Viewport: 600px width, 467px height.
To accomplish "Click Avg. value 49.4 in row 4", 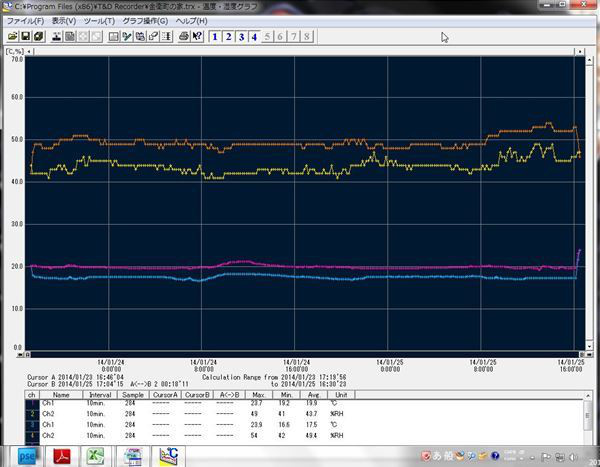I will [x=311, y=435].
